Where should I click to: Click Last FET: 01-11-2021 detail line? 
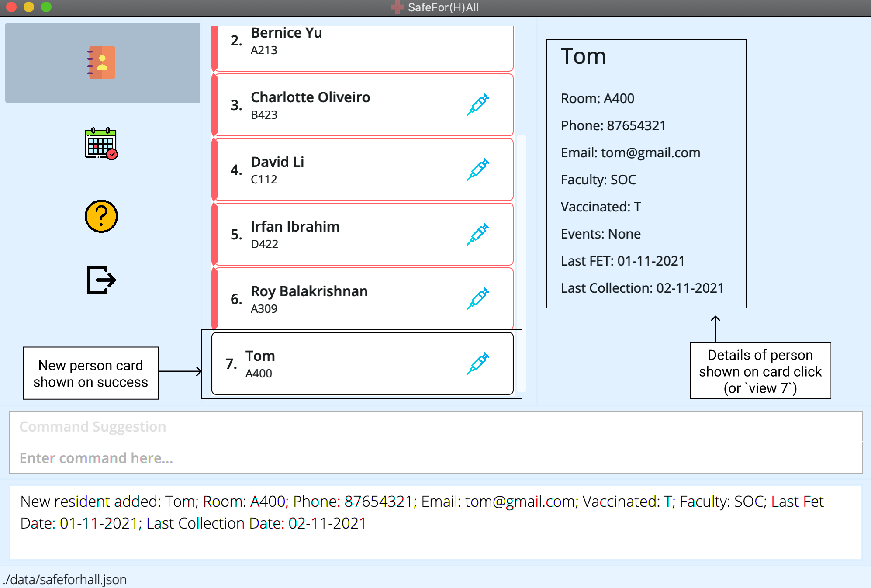[623, 261]
